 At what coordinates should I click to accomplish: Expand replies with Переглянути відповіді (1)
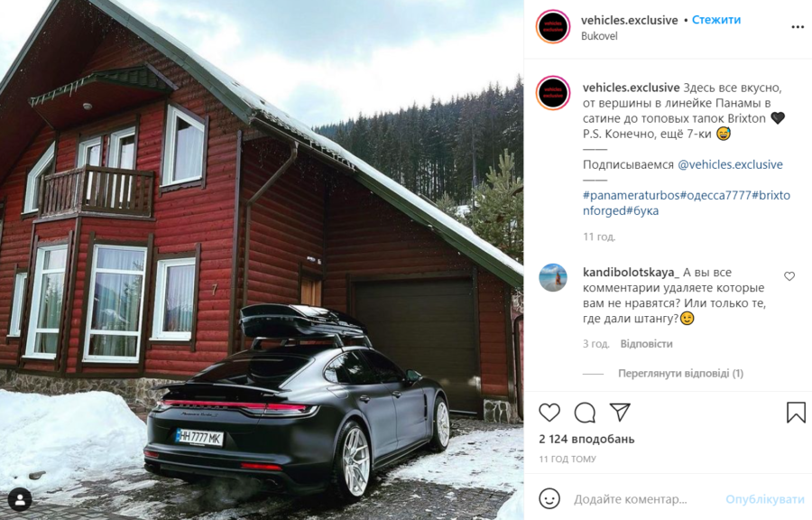coord(680,373)
